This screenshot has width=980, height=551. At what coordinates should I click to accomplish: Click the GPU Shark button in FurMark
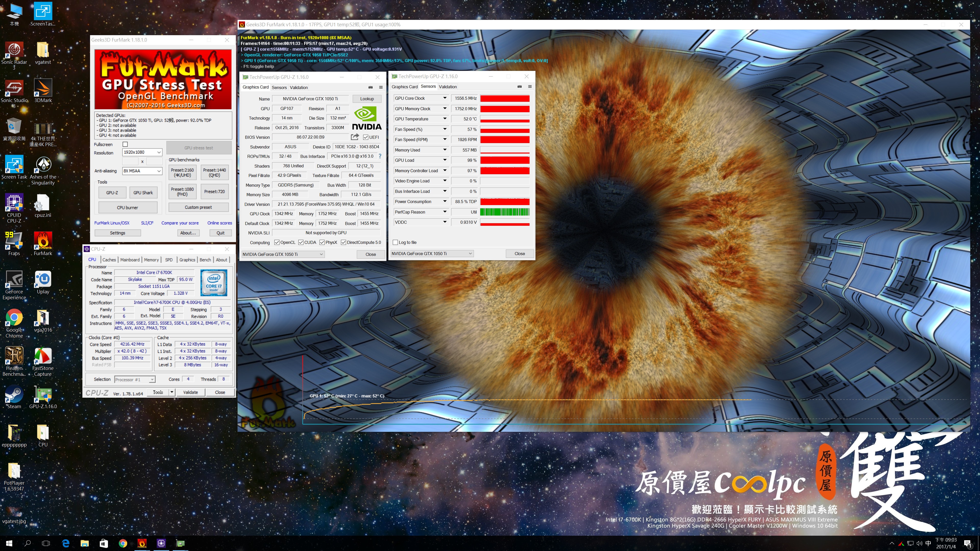[143, 193]
